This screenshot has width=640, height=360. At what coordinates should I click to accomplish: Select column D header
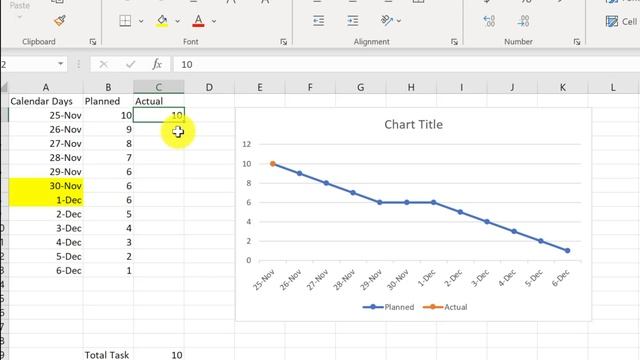click(209, 87)
